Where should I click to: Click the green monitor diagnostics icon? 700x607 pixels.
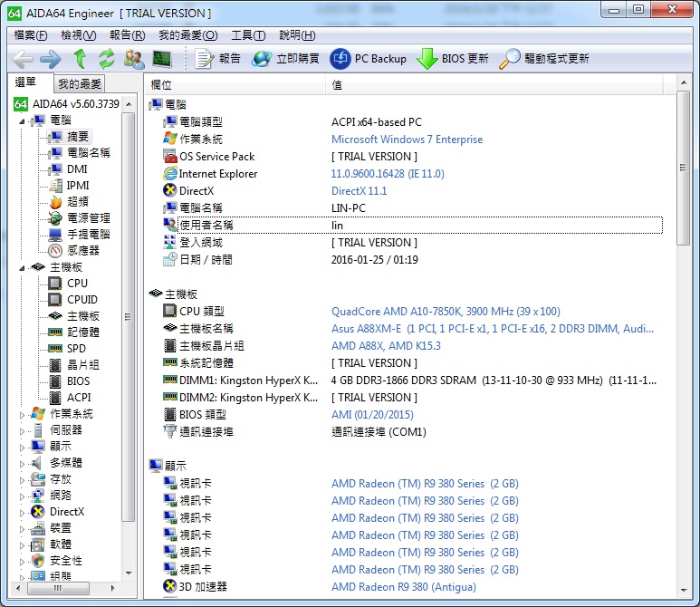tap(161, 59)
